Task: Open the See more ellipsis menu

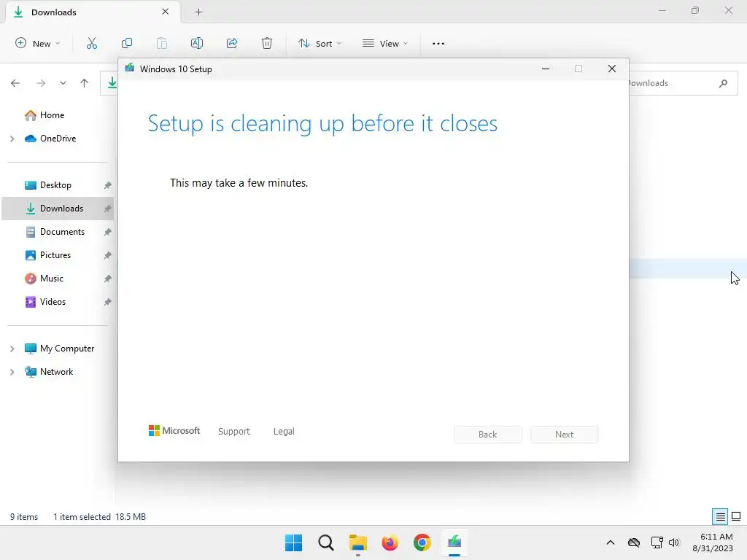Action: 438,43
